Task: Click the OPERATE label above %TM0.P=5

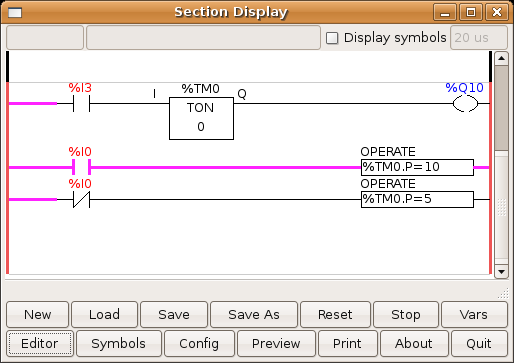Action: click(x=388, y=184)
